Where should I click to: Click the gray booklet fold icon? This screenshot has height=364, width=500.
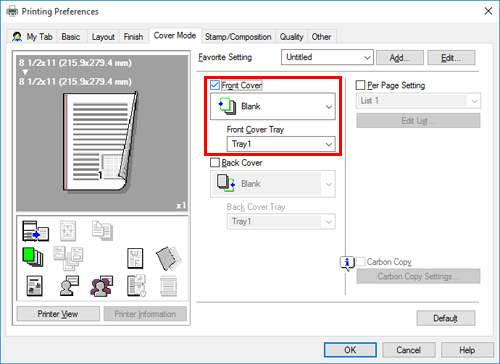[x=169, y=258]
